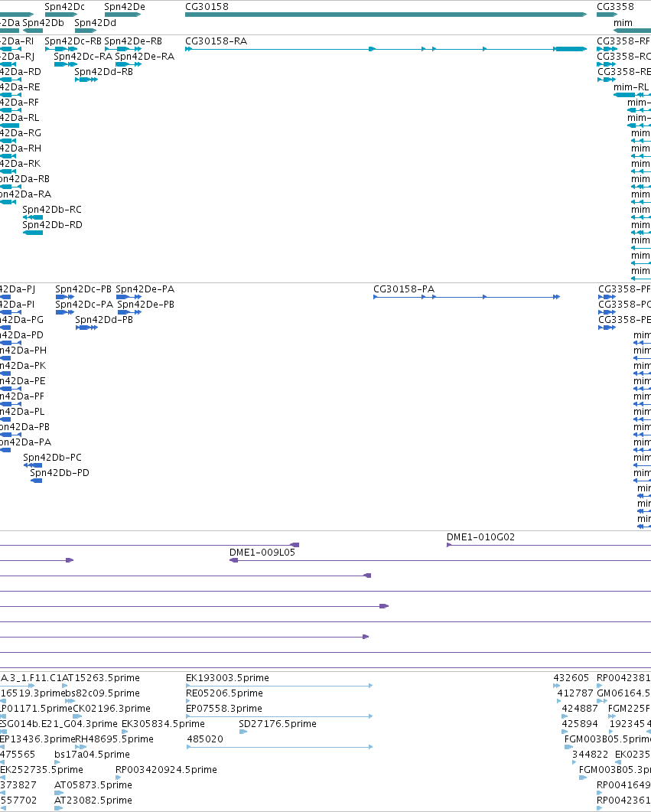Click the RE05206.5prime EST label
The width and height of the screenshot is (651, 812).
(x=224, y=693)
